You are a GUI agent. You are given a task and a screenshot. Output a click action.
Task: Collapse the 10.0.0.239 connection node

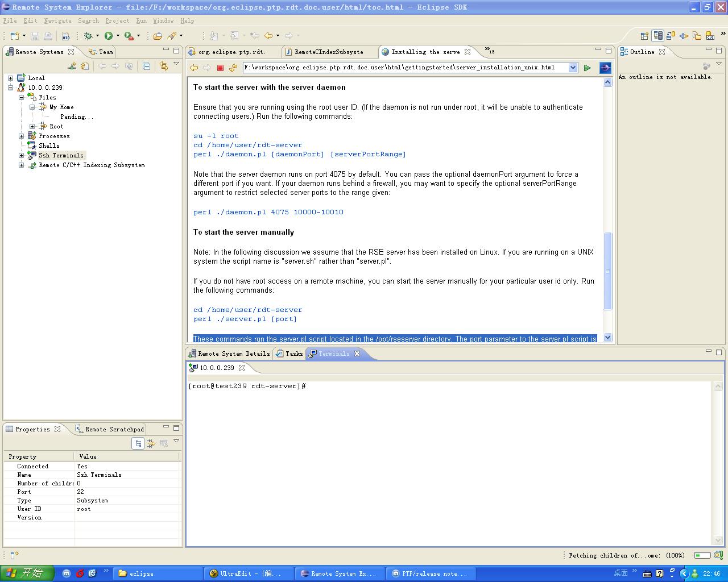pyautogui.click(x=10, y=88)
